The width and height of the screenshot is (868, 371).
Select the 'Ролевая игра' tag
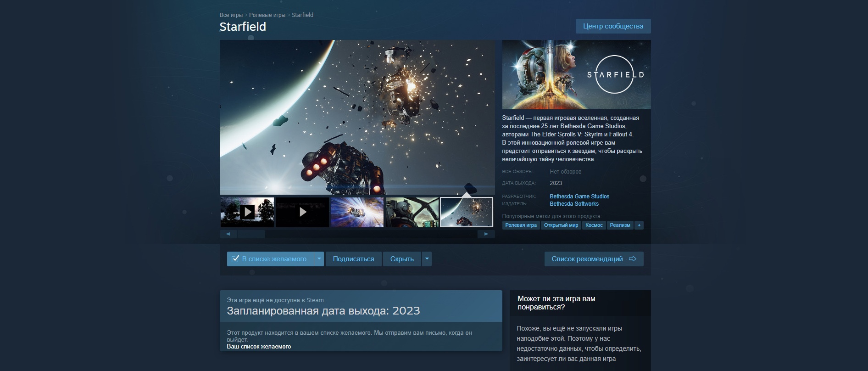click(521, 225)
